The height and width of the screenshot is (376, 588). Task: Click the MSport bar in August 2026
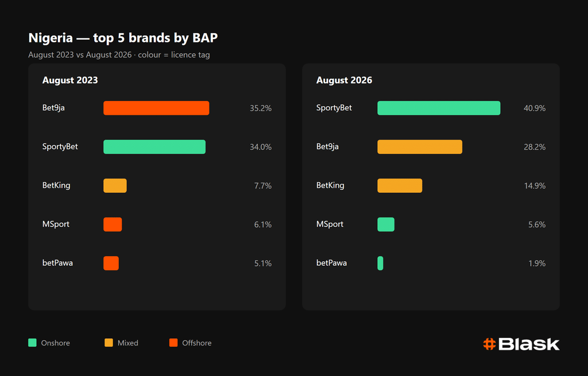(x=386, y=224)
